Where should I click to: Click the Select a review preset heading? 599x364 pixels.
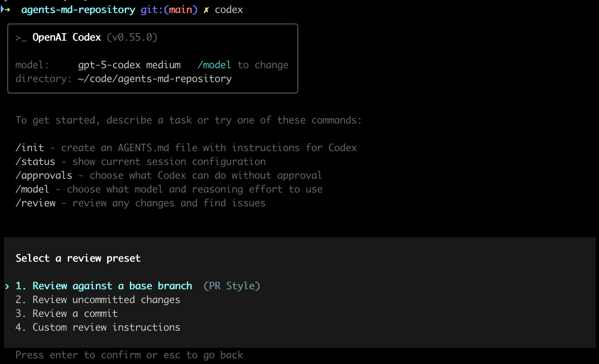(78, 258)
